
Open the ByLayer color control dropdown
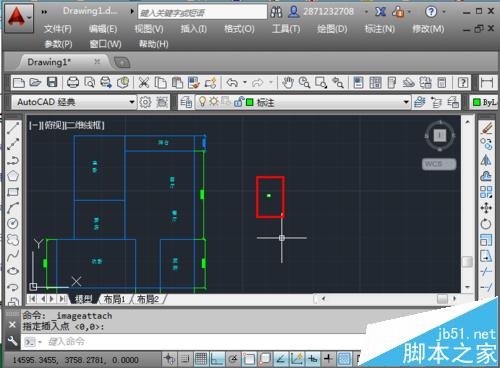484,102
